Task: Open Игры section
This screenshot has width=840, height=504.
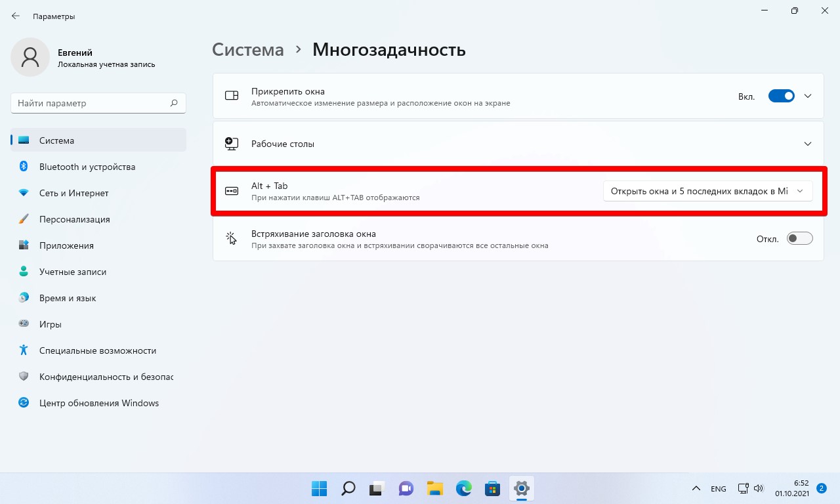Action: pos(98,324)
